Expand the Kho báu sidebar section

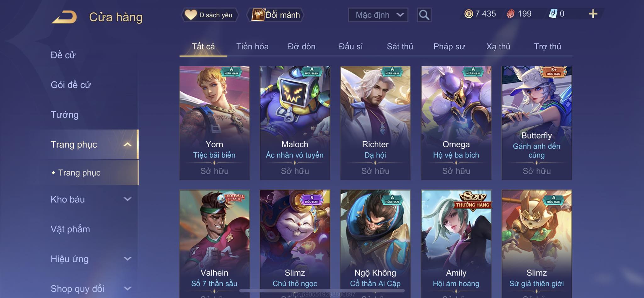point(127,199)
